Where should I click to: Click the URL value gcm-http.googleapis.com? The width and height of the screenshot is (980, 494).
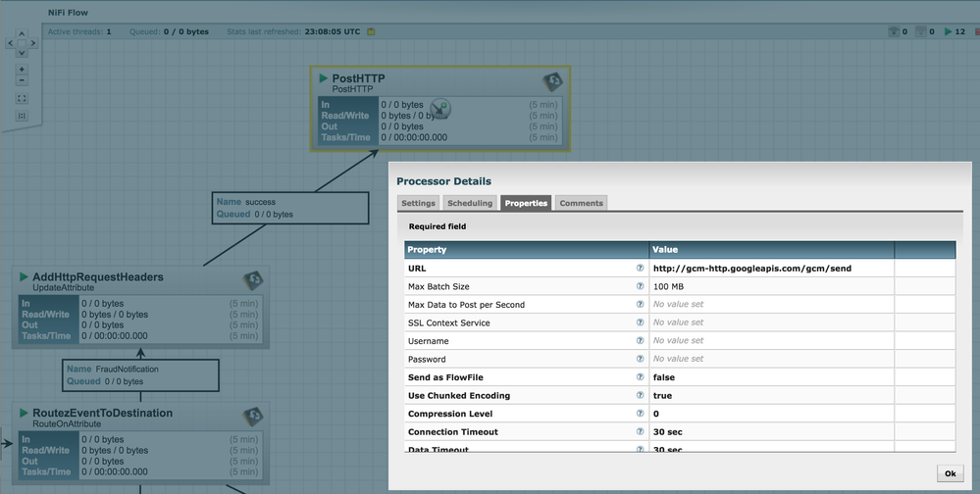coord(751,268)
